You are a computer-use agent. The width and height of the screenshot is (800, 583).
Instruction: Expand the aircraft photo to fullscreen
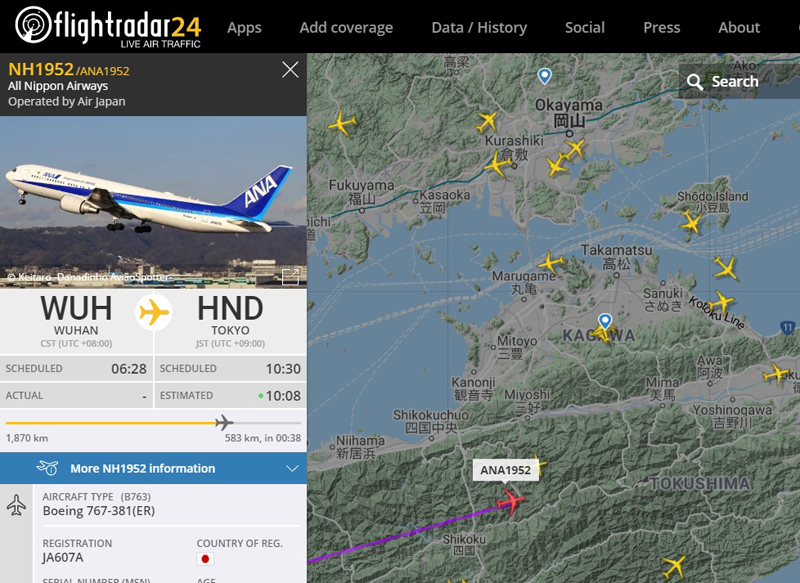pos(290,276)
